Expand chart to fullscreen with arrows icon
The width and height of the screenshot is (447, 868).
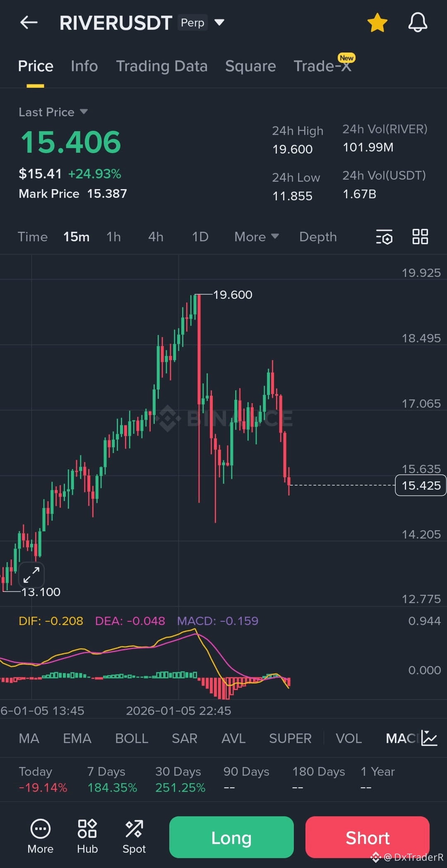pyautogui.click(x=31, y=575)
